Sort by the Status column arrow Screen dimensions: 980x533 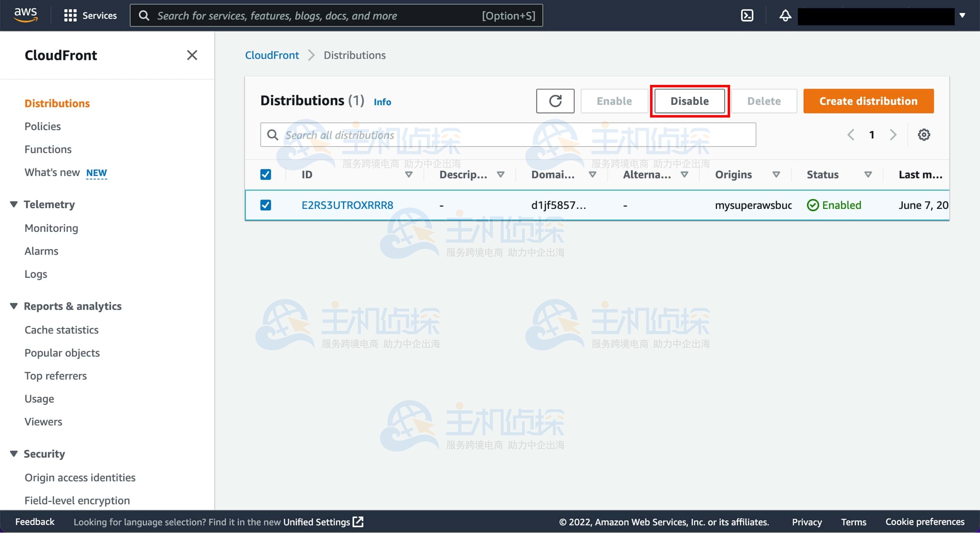(868, 175)
